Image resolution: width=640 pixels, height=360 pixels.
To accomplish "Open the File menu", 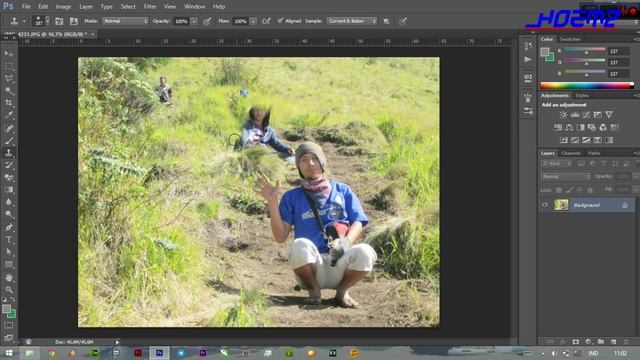I will click(26, 7).
